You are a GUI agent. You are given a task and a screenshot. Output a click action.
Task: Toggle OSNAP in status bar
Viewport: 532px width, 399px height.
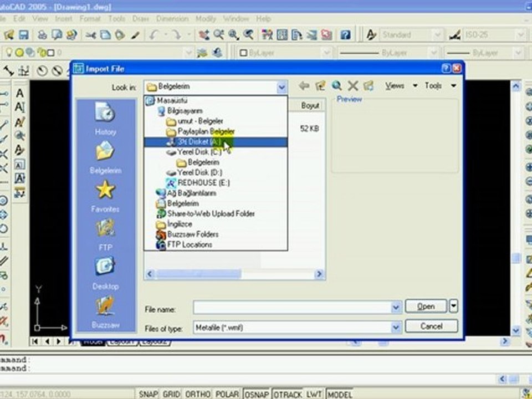(x=257, y=394)
